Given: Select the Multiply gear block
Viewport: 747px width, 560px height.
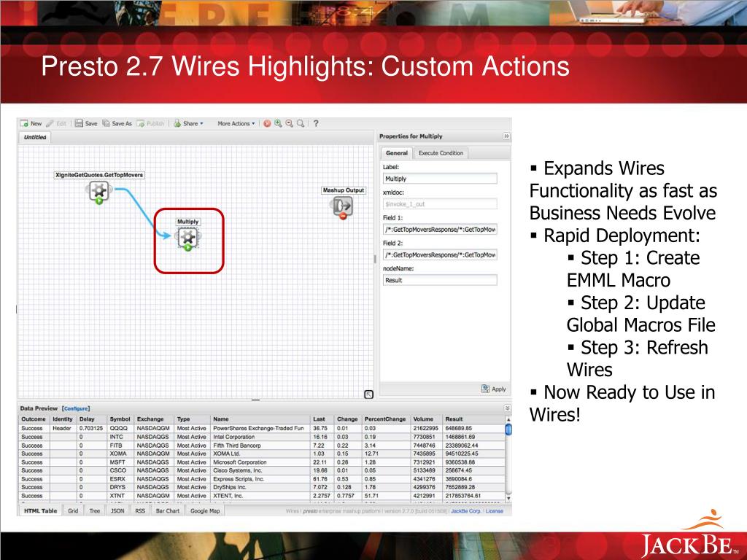Looking at the screenshot, I should tap(188, 237).
